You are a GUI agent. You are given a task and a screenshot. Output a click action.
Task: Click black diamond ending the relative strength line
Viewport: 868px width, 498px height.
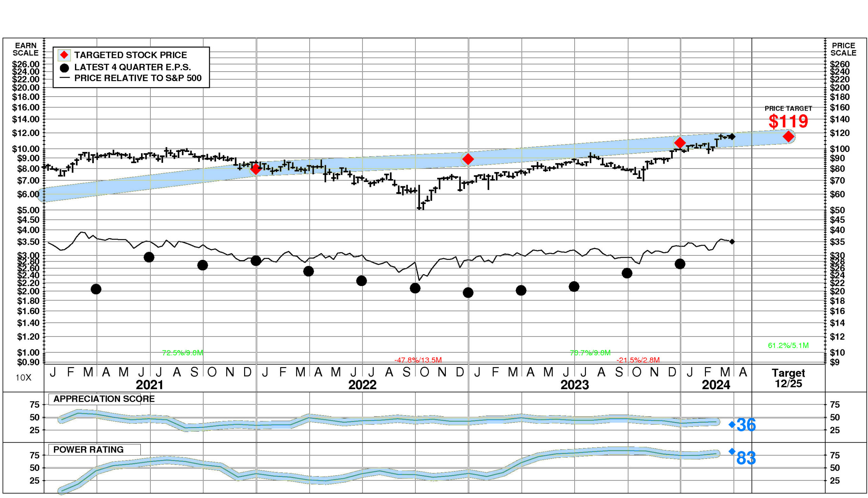[732, 242]
